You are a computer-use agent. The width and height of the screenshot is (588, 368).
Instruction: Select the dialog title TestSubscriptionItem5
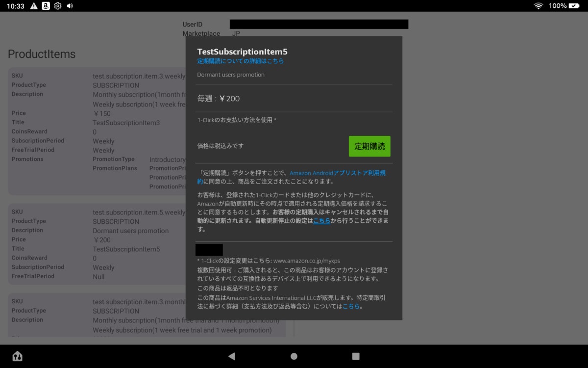tap(242, 52)
